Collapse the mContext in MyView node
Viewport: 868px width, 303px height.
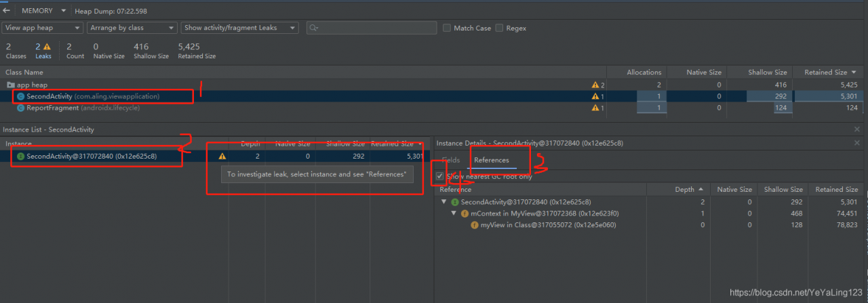tap(454, 214)
